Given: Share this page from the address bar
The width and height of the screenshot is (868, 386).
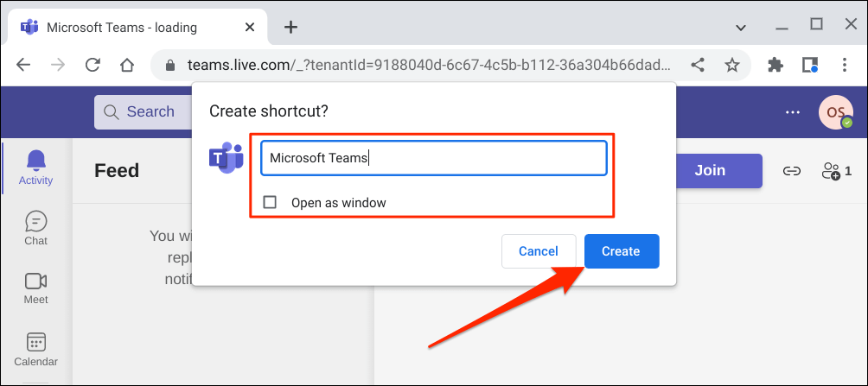Looking at the screenshot, I should pyautogui.click(x=698, y=65).
